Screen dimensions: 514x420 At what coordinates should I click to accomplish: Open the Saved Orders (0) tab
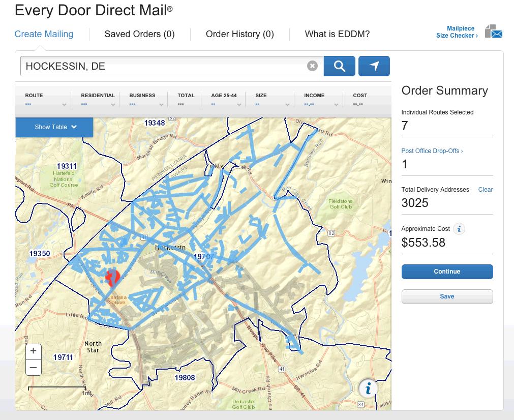(139, 34)
